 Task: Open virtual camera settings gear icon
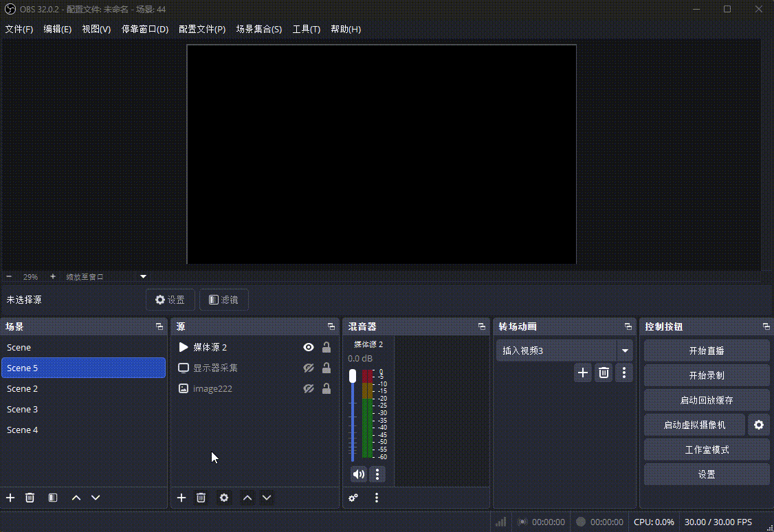759,425
